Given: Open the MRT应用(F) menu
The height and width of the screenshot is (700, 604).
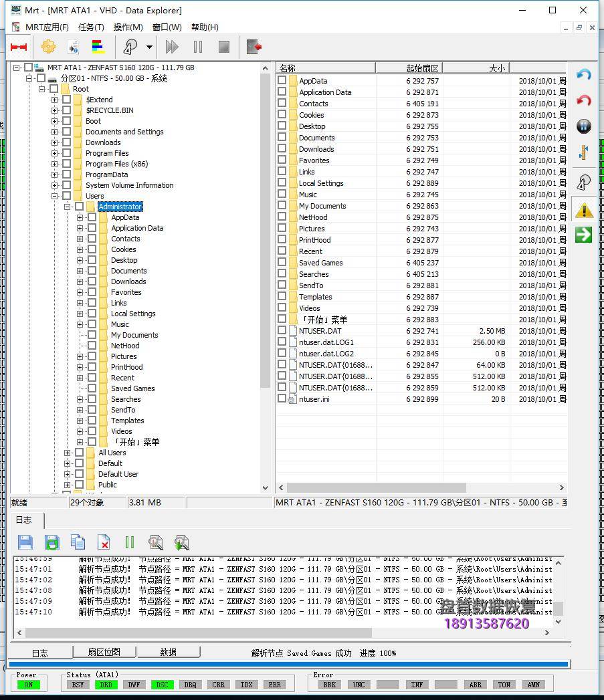Looking at the screenshot, I should click(x=47, y=27).
